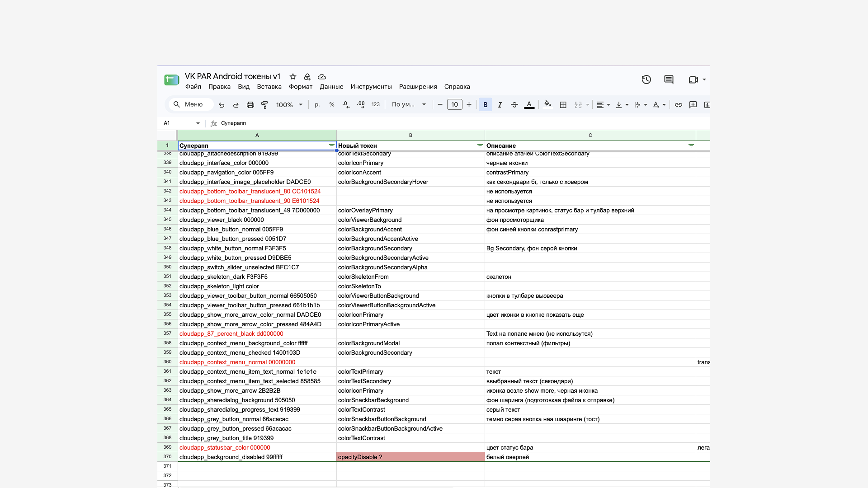Open fill color picker
This screenshot has width=868, height=488.
(547, 105)
